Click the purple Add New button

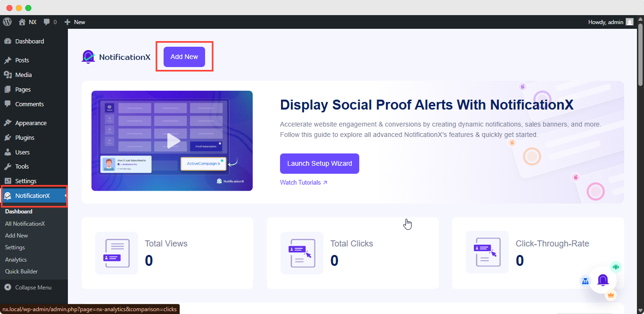coord(184,57)
